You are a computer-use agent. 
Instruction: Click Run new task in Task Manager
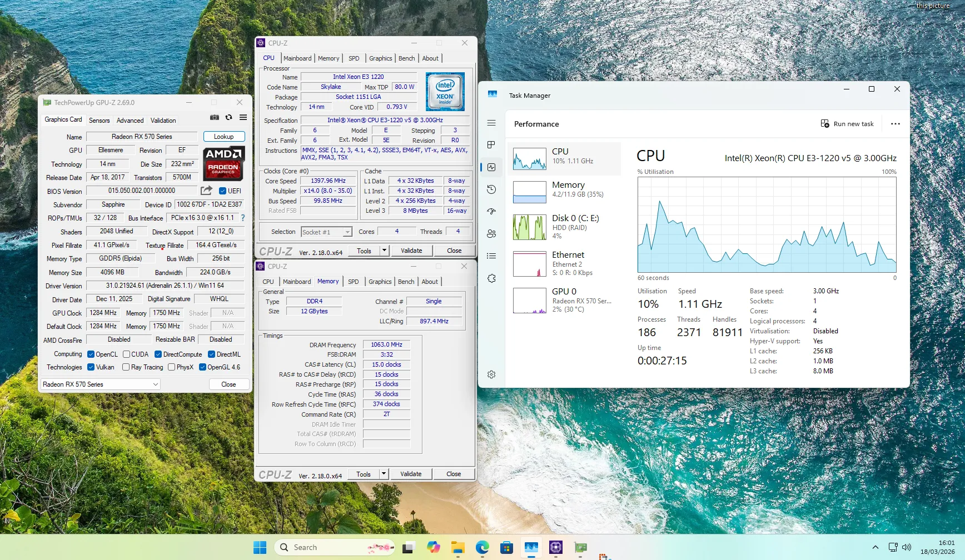coord(847,124)
